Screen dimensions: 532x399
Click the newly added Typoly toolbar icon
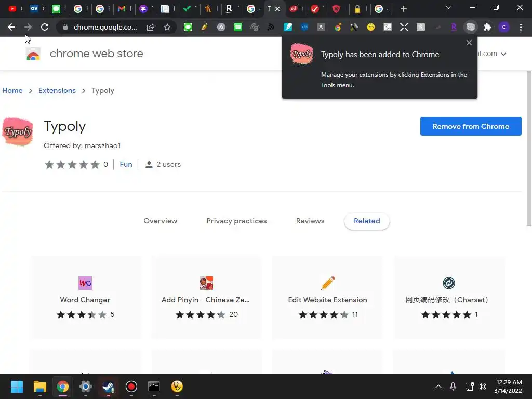tap(471, 27)
